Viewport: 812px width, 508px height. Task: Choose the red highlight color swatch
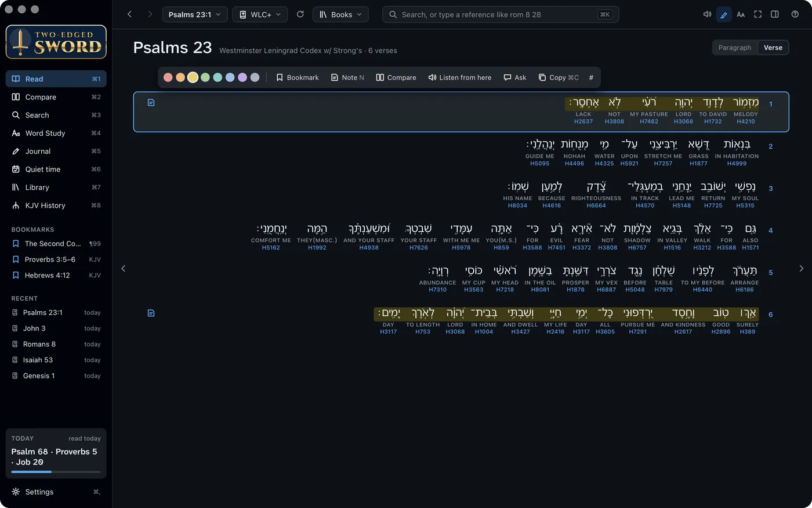pyautogui.click(x=168, y=77)
